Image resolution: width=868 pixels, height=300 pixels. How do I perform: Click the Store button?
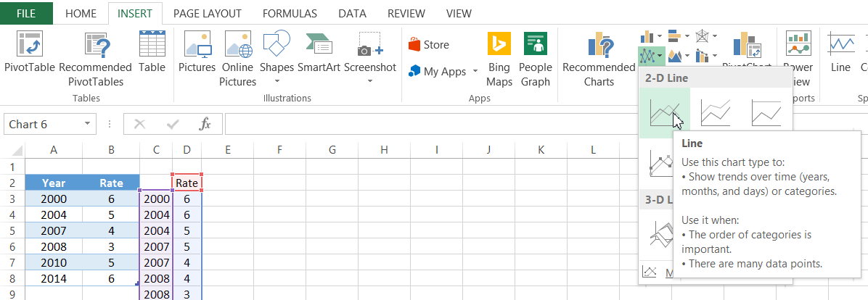pyautogui.click(x=429, y=45)
